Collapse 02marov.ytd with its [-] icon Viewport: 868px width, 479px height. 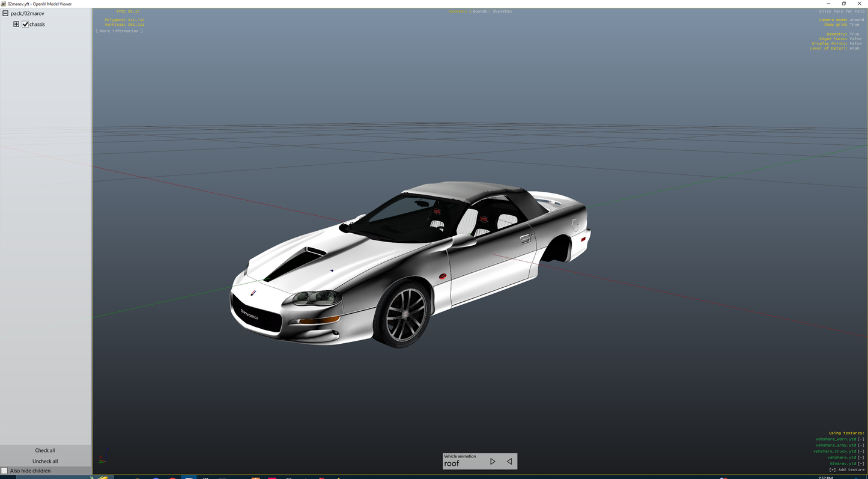pyautogui.click(x=860, y=463)
